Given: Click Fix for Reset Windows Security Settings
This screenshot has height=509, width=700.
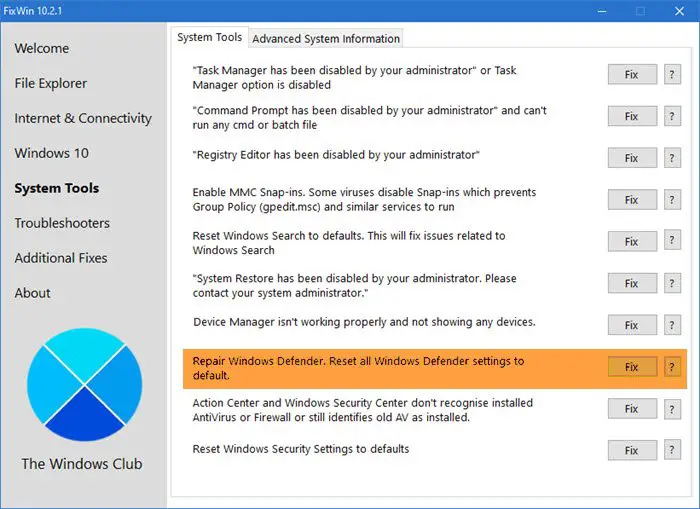Looking at the screenshot, I should tap(632, 450).
